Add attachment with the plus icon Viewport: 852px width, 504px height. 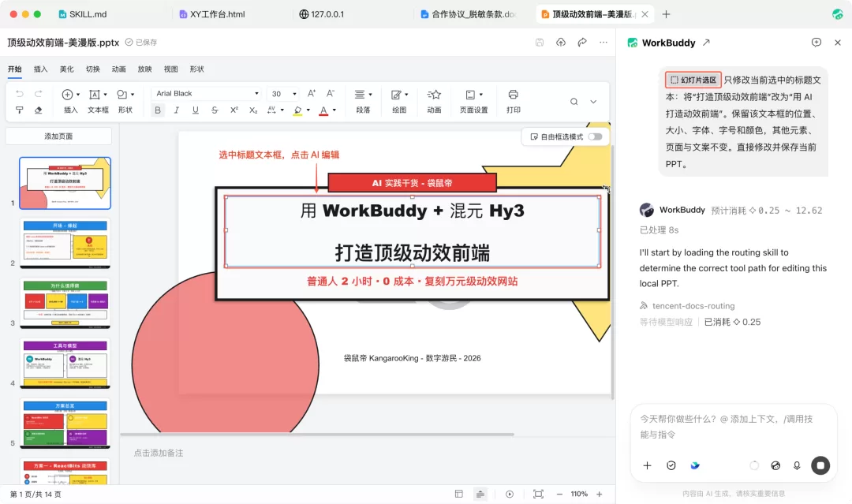[x=647, y=465]
